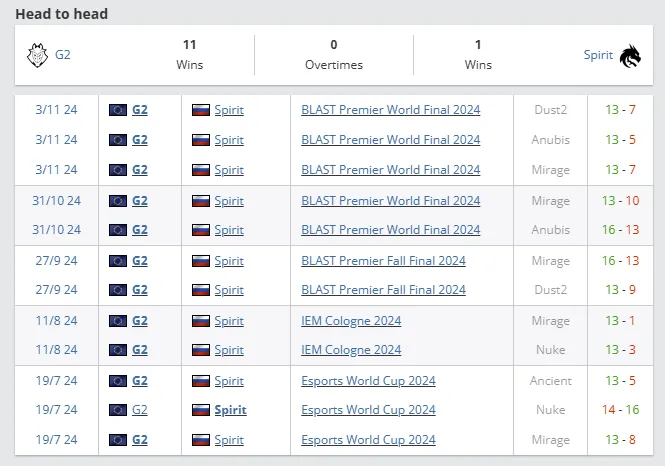Click EU flag in Mirage 13 - 8 row

[x=118, y=440]
